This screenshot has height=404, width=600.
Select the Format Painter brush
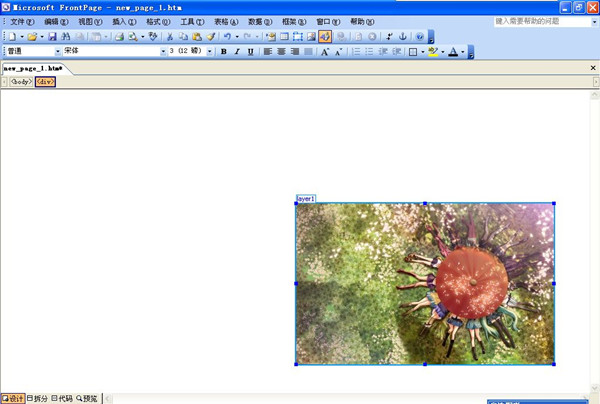point(210,36)
